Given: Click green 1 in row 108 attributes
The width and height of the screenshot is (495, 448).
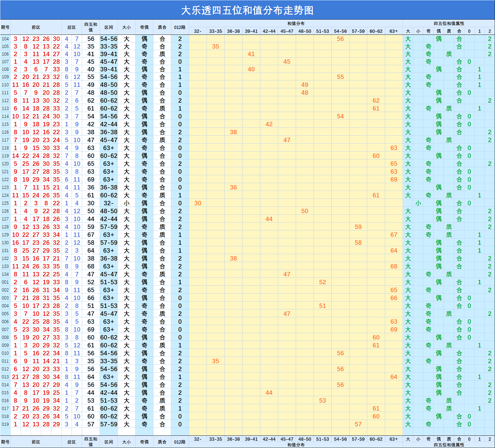Looking at the screenshot, I should tap(480, 69).
